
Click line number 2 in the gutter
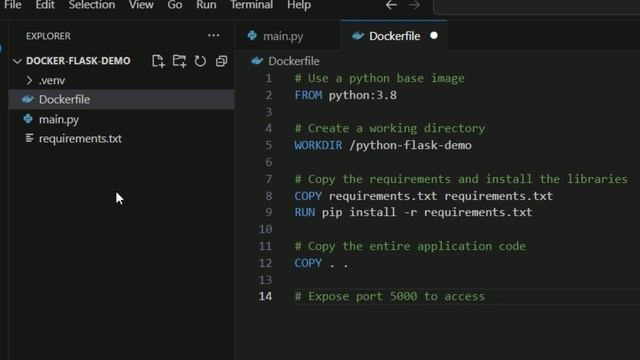coord(268,95)
